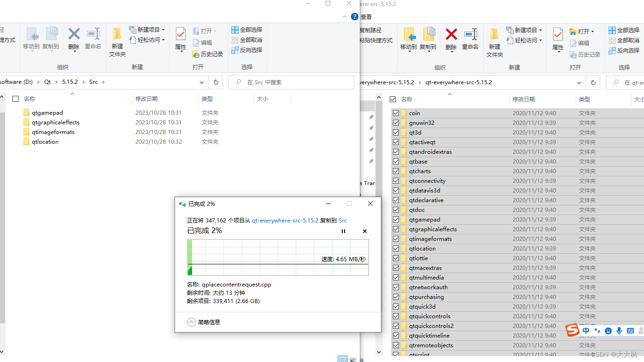Open Properties icon in right window ribbon

558,35
